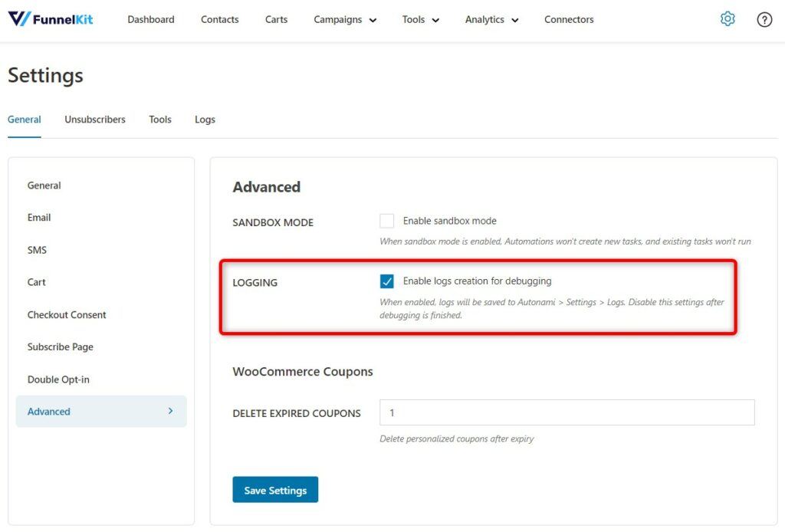785x532 pixels.
Task: Open SMS section in sidebar
Action: point(37,250)
